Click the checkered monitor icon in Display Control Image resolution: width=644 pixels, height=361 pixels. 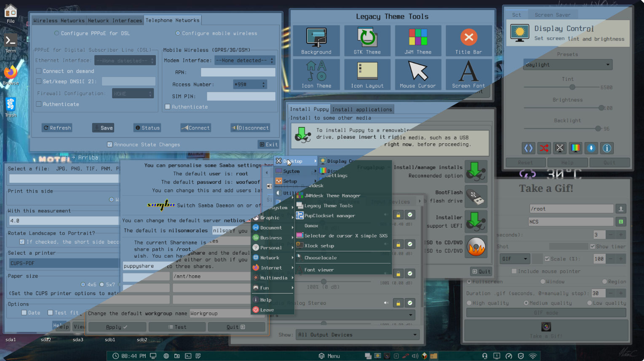click(x=560, y=148)
